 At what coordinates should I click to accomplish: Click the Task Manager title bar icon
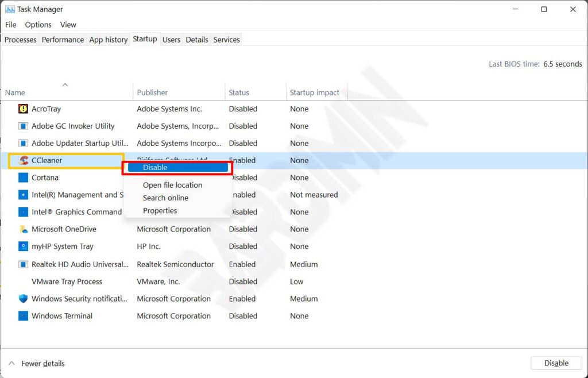pos(10,9)
